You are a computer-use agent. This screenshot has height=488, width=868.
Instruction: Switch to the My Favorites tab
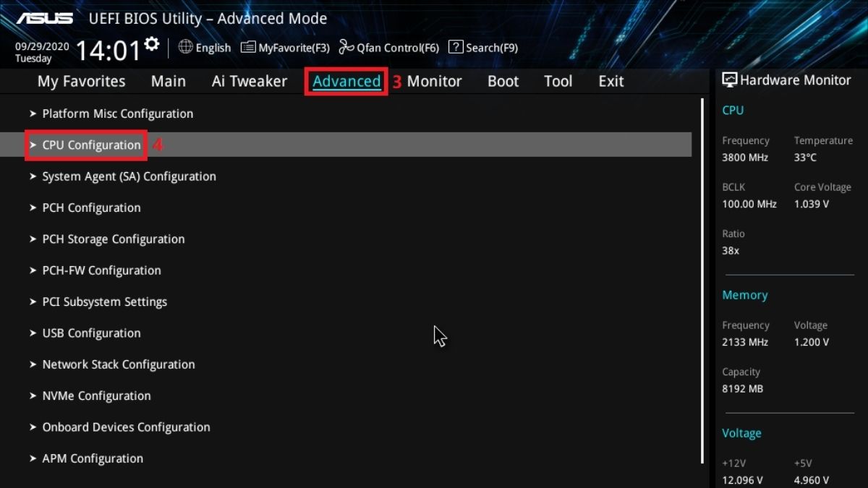pos(81,82)
